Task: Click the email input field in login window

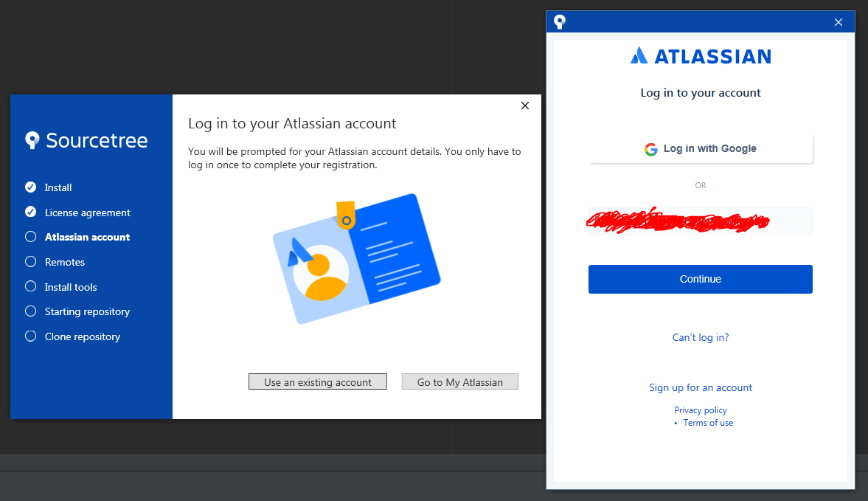Action: pos(701,221)
